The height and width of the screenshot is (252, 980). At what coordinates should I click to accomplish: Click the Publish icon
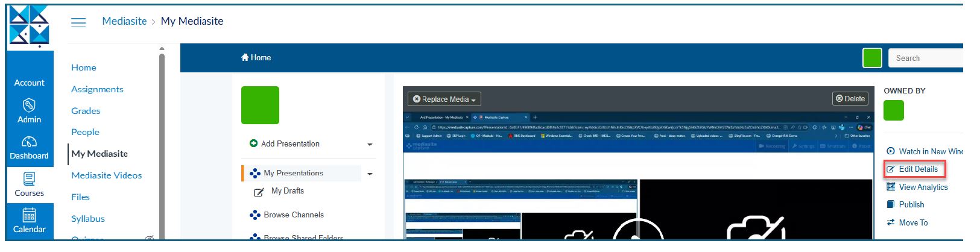click(891, 204)
